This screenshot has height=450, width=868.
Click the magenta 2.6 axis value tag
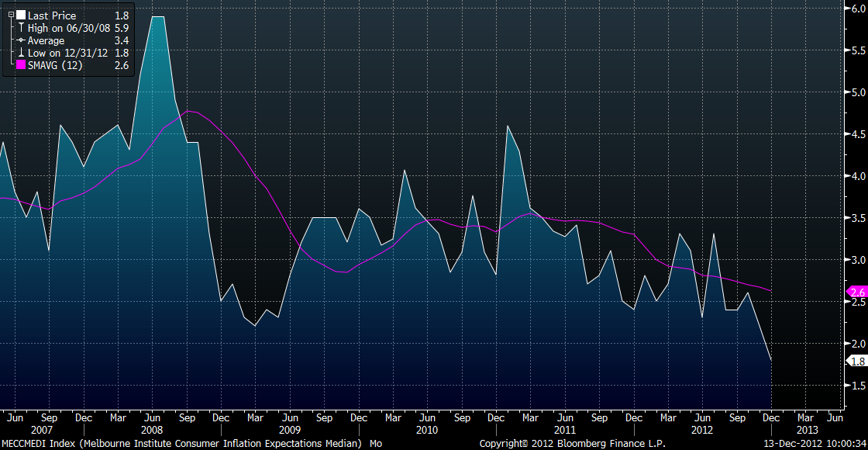(857, 292)
